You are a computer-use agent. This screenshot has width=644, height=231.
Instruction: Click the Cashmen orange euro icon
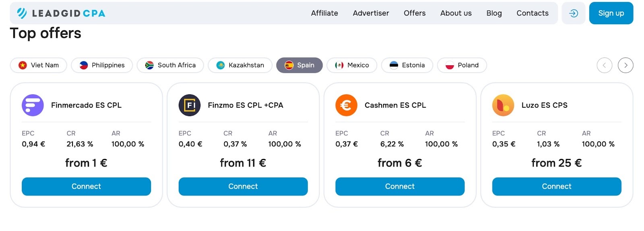pos(346,105)
